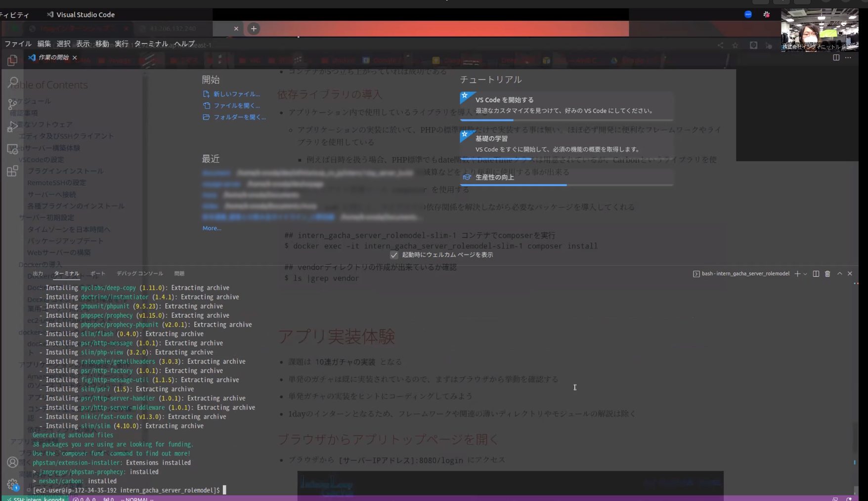Open the Manage gear icon
Image resolution: width=868 pixels, height=501 pixels.
coord(12,484)
